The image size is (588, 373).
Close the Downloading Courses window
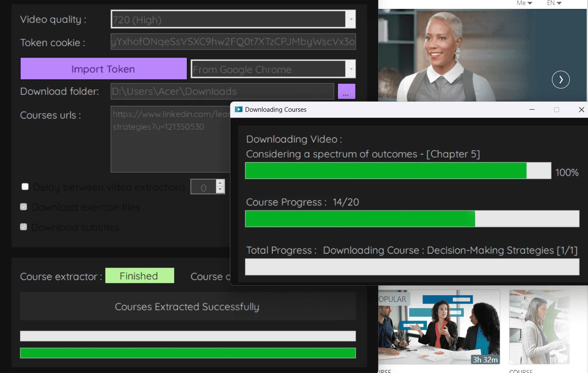[581, 110]
